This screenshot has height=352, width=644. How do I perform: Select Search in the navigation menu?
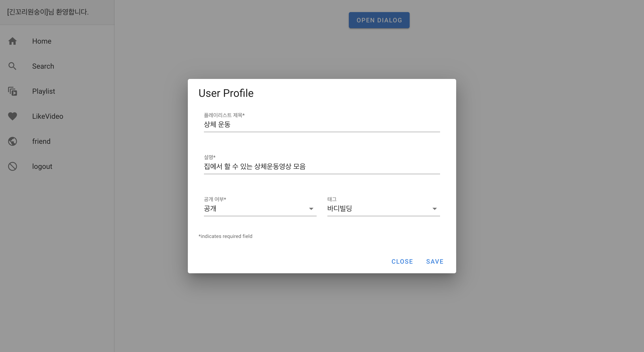[43, 66]
